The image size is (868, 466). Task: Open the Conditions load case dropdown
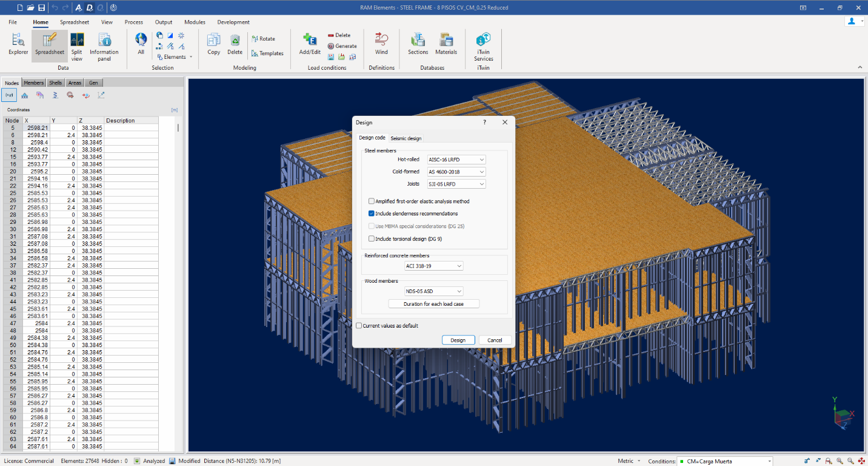(724, 461)
